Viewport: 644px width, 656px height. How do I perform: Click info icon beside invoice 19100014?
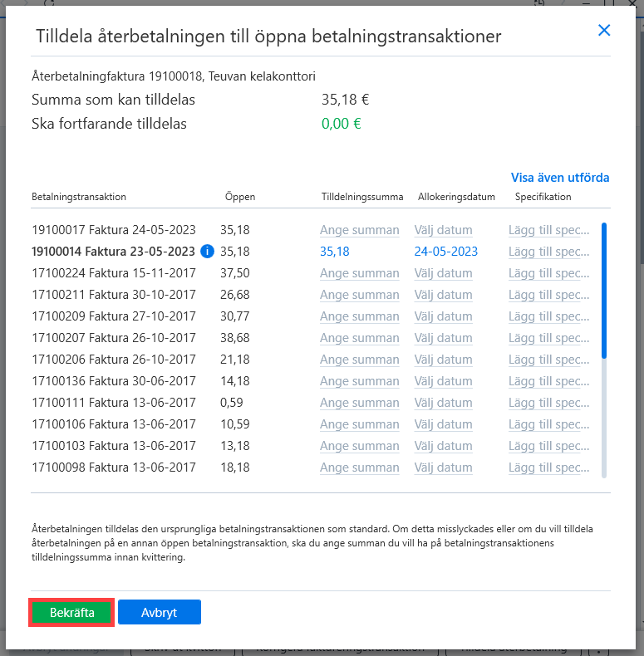[207, 252]
